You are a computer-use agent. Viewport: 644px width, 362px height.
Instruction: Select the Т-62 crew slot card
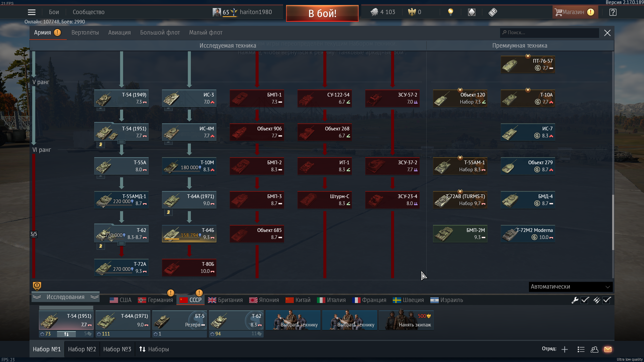[x=236, y=320]
